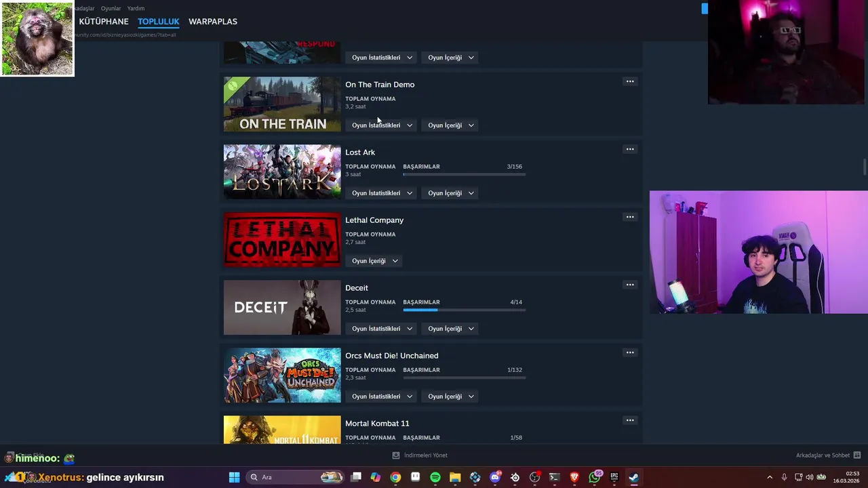Expand Oyun İstatistikleri for On The Train Demo
Screen dimensions: 868x488
pos(382,125)
